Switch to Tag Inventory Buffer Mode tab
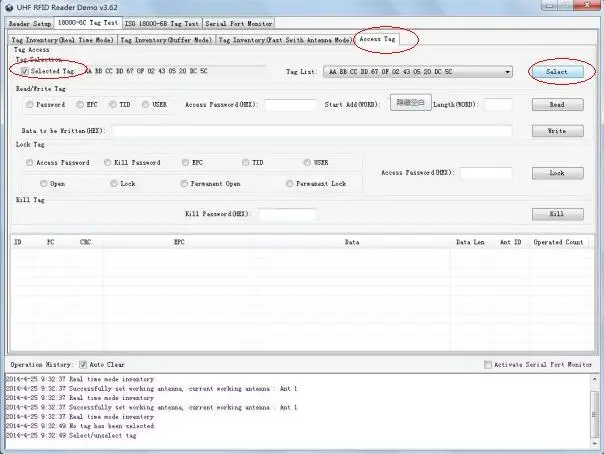Screen dimensions: 604x454 (166, 40)
